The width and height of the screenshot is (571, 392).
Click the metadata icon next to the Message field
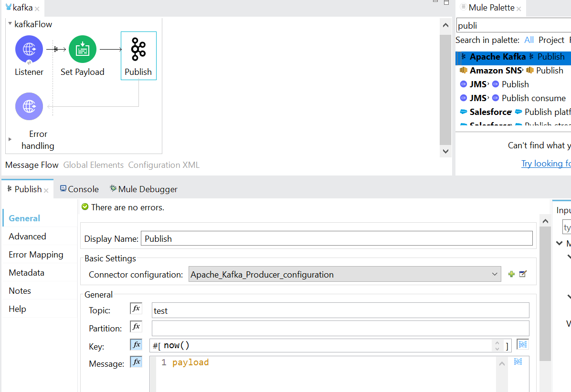[518, 362]
